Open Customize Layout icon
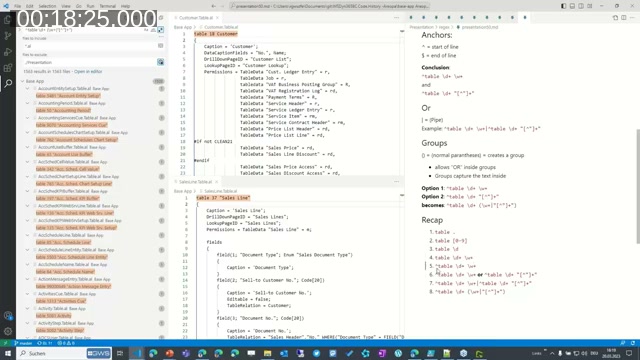 tap(590, 6)
